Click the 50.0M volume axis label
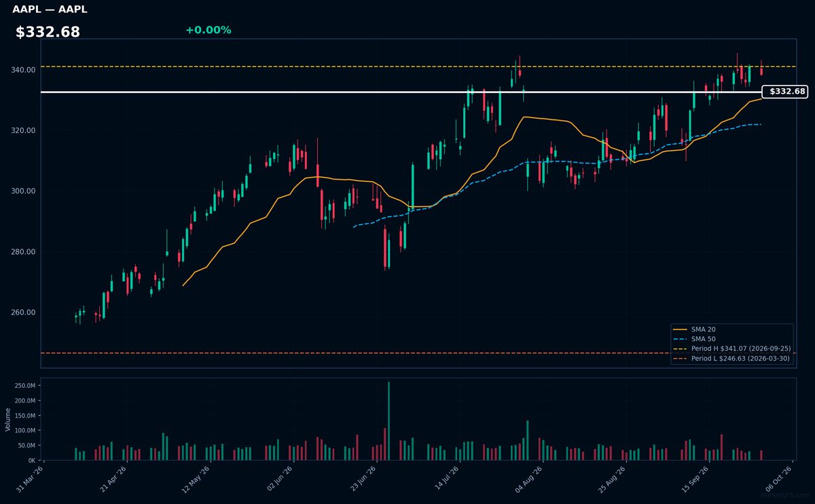815x504 pixels. (26, 446)
